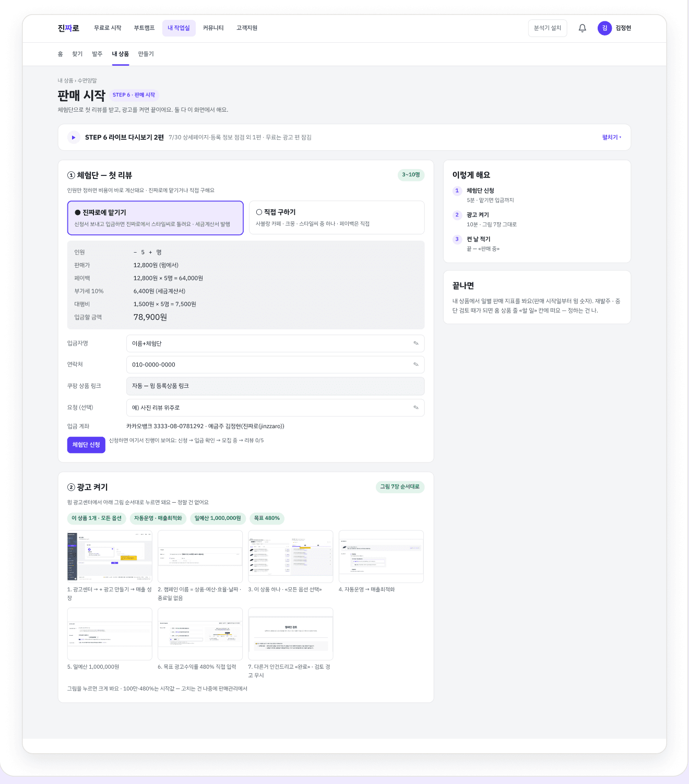Viewport: 689px width, 784px height.
Task: Switch to the 만들기 sub-tab
Action: [146, 54]
